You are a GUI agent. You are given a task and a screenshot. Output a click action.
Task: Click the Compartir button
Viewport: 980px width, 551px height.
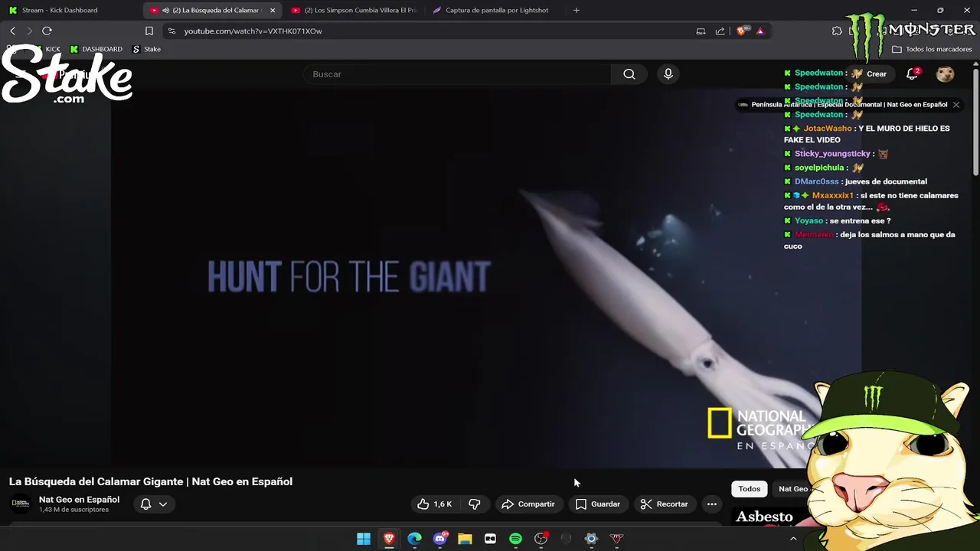click(x=528, y=504)
